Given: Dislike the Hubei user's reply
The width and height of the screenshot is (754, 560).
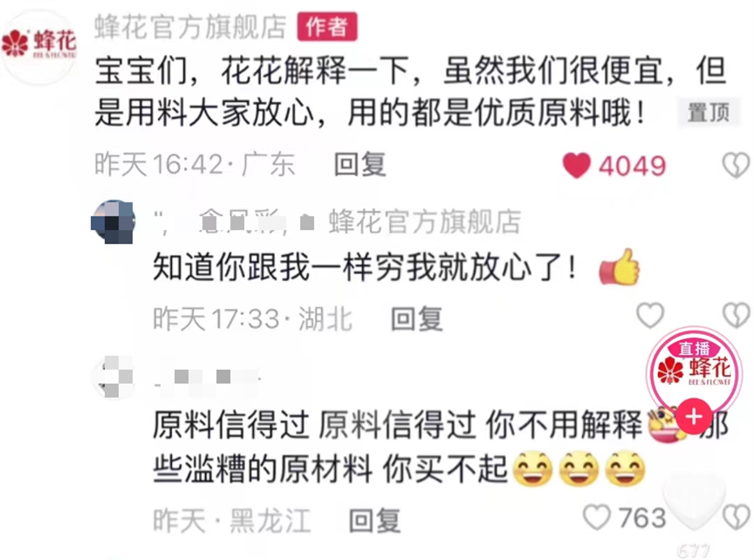Looking at the screenshot, I should pyautogui.click(x=737, y=316).
